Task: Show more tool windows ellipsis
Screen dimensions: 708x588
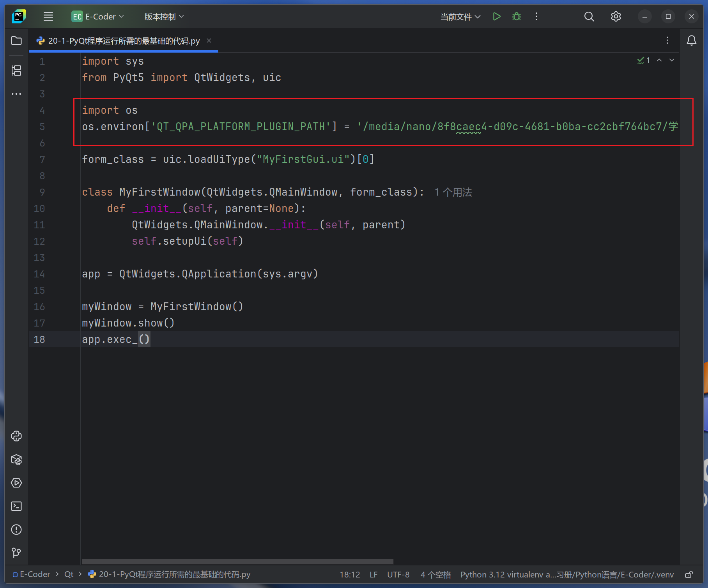Action: (16, 94)
